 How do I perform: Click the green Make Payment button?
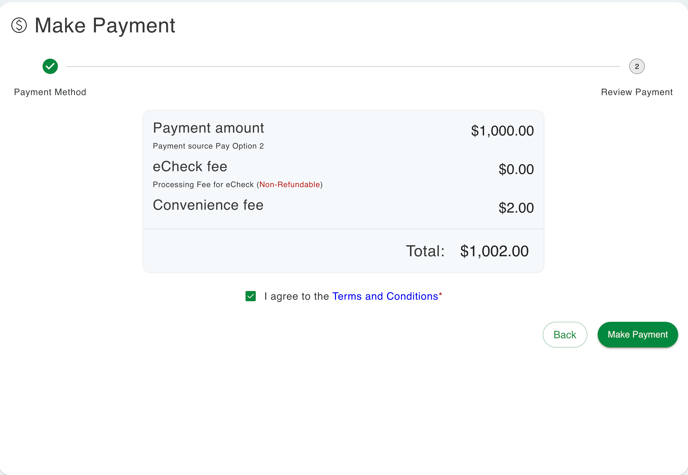[x=637, y=335]
